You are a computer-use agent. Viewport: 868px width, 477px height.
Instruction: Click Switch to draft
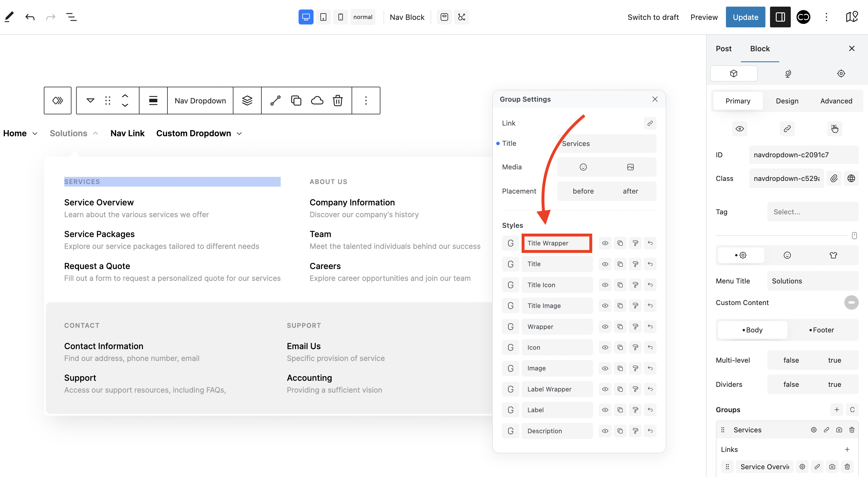tap(653, 17)
